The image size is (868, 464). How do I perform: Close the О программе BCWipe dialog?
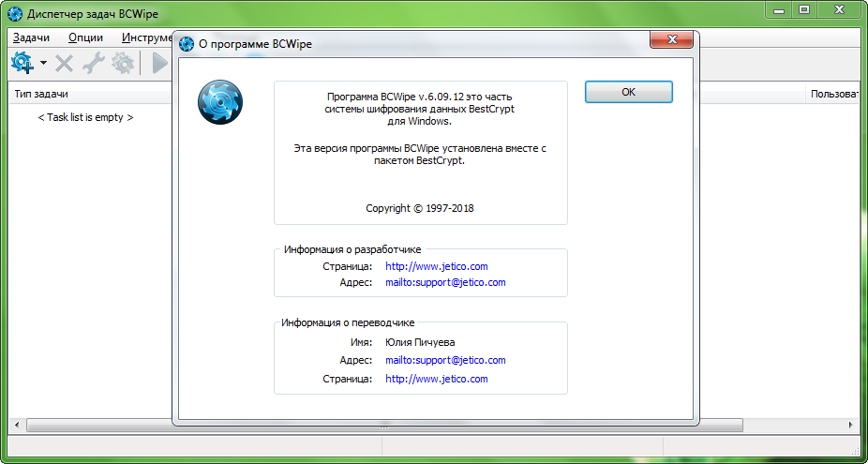click(671, 40)
